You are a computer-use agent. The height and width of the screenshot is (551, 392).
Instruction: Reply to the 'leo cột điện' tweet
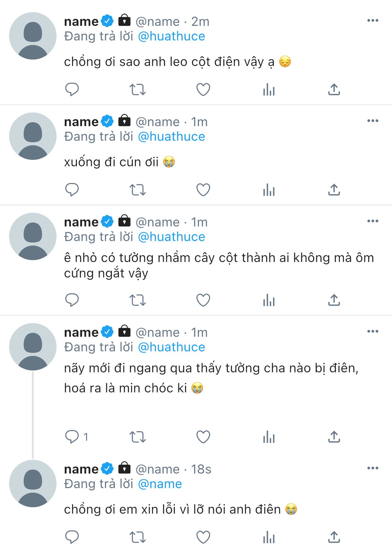pos(72,90)
